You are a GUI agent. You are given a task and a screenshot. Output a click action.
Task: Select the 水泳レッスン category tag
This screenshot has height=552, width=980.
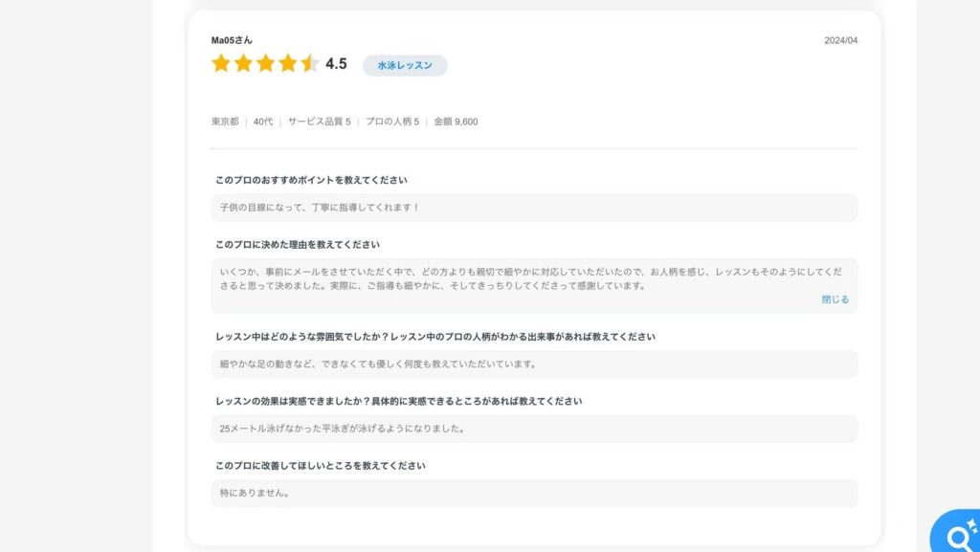click(x=405, y=65)
